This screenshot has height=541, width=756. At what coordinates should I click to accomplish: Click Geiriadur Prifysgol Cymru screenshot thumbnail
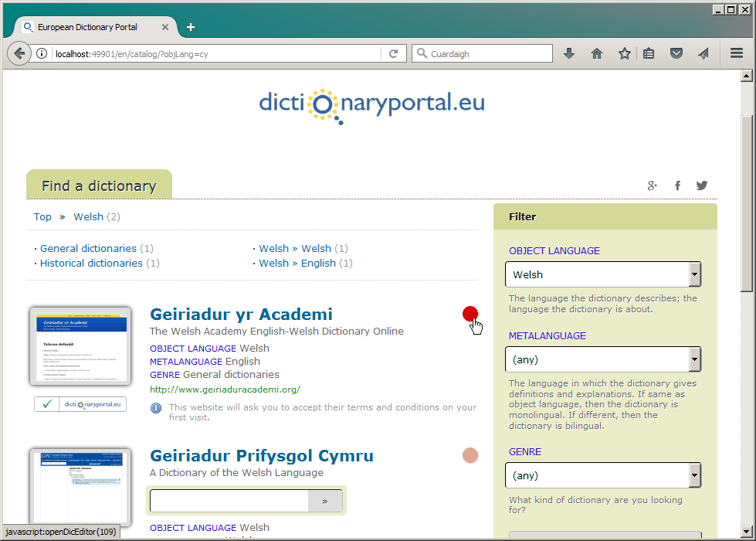80,488
